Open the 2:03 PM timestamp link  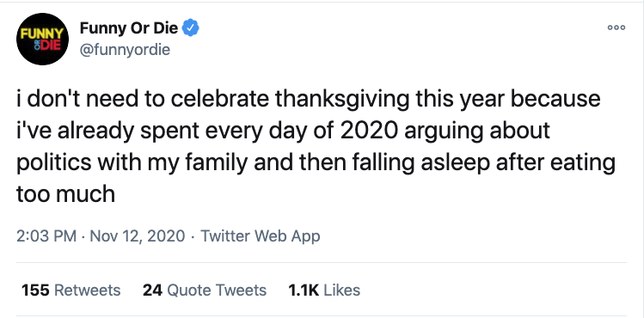point(46,236)
